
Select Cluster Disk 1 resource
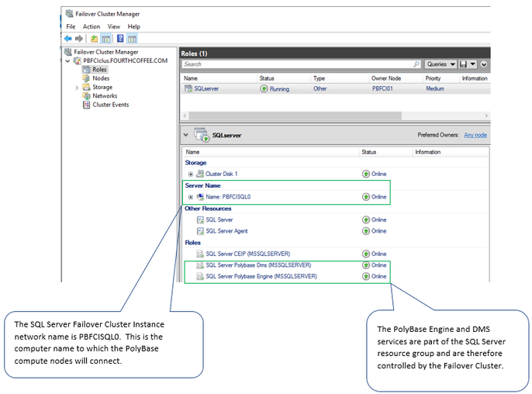click(222, 174)
